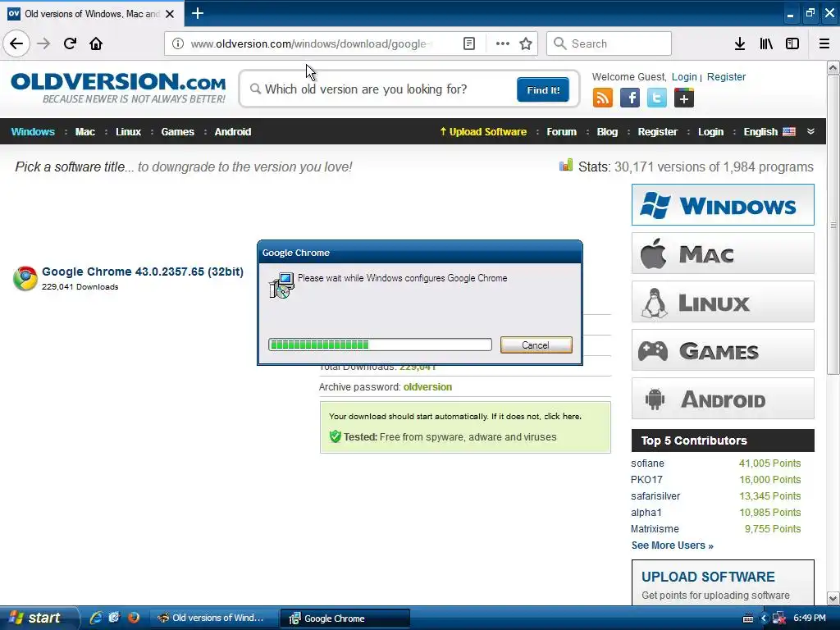The height and width of the screenshot is (630, 840).
Task: Open the Library icon in toolbar
Action: tap(766, 43)
